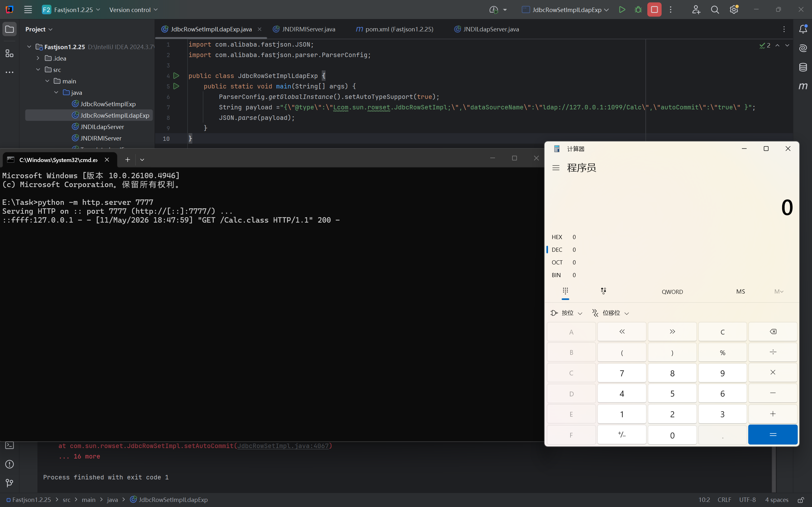Collapse the Fastjson1.2.25 root folder
This screenshot has width=812, height=507.
click(x=29, y=47)
